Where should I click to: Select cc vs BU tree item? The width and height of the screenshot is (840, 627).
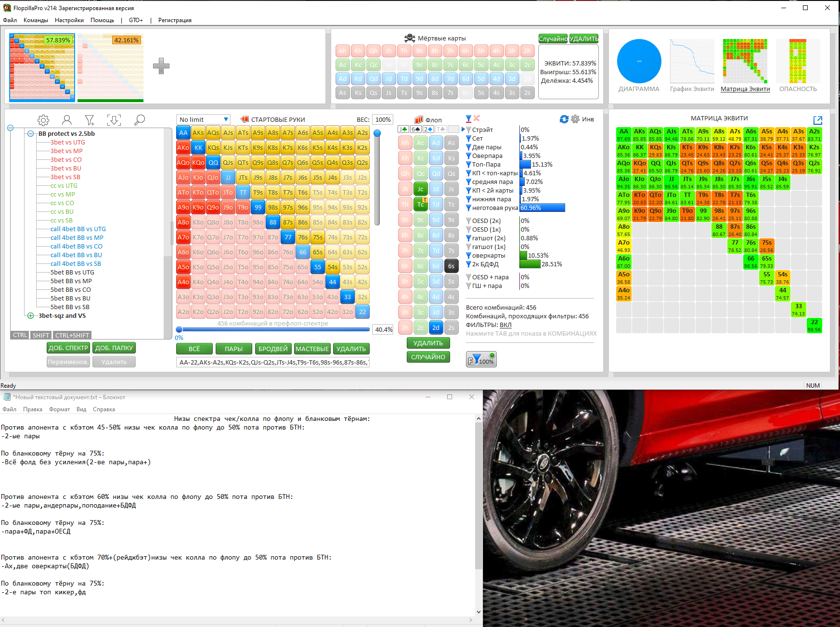(62, 212)
